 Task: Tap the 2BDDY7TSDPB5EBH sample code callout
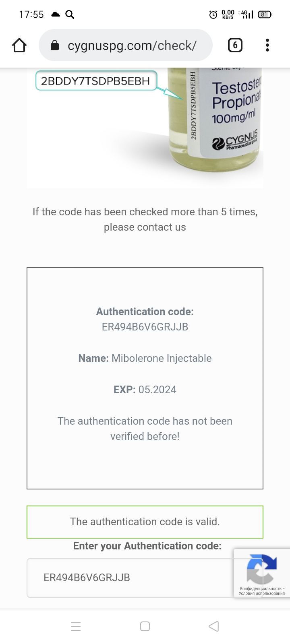(x=96, y=80)
